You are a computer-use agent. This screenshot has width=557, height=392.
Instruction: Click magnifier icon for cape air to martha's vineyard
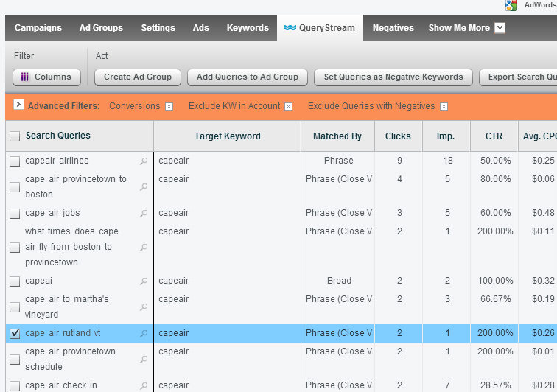(144, 307)
